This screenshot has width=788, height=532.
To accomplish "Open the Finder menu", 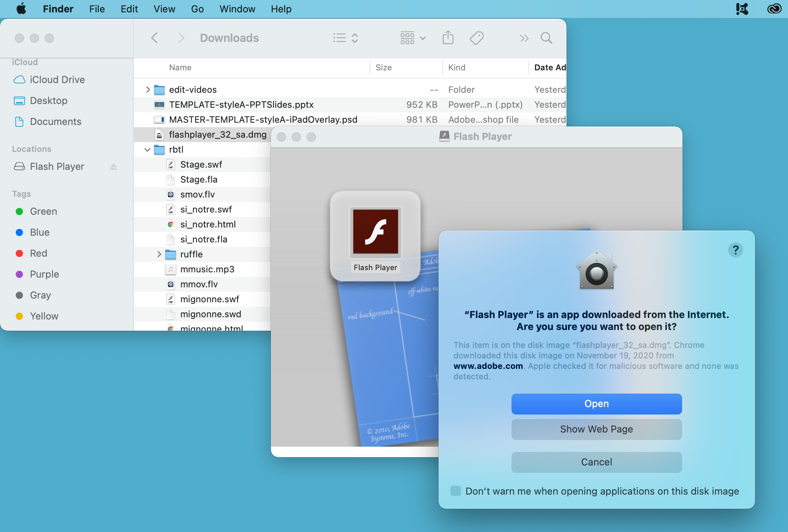I will [x=58, y=9].
